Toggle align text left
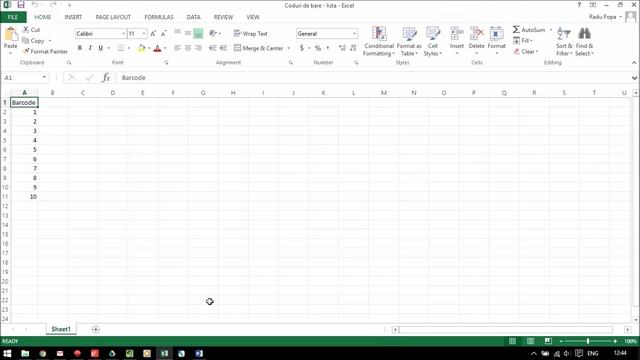 (178, 48)
